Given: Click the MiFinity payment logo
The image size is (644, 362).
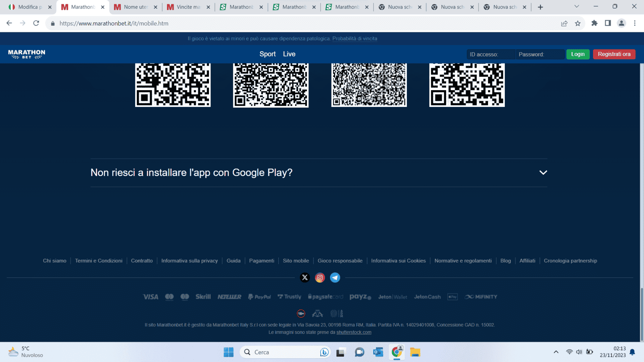Looking at the screenshot, I should [x=481, y=297].
